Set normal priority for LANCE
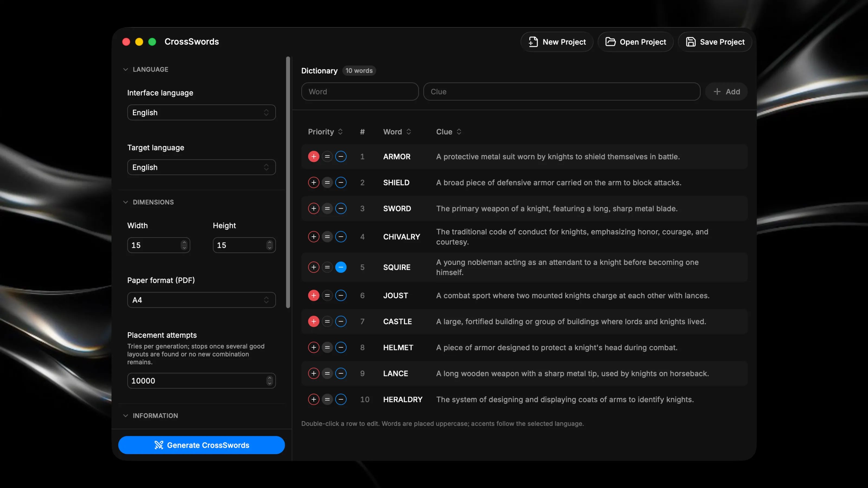Image resolution: width=868 pixels, height=488 pixels. (x=327, y=373)
